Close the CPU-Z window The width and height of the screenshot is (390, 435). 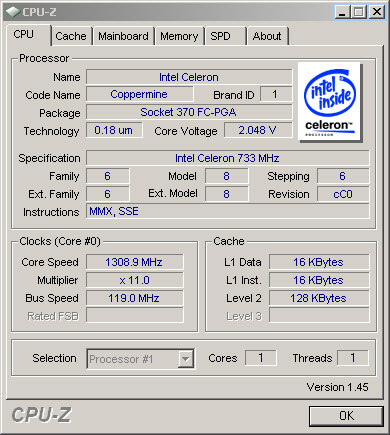click(377, 12)
